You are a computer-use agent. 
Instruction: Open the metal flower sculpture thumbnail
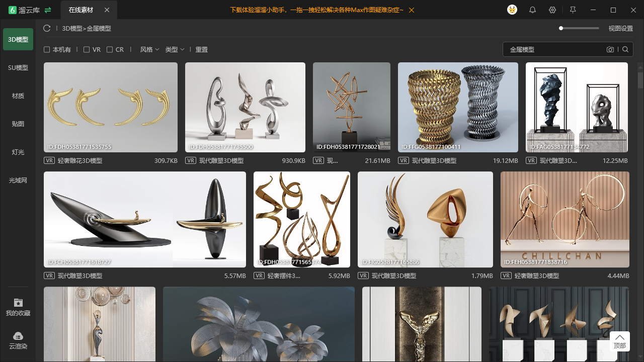click(x=259, y=324)
